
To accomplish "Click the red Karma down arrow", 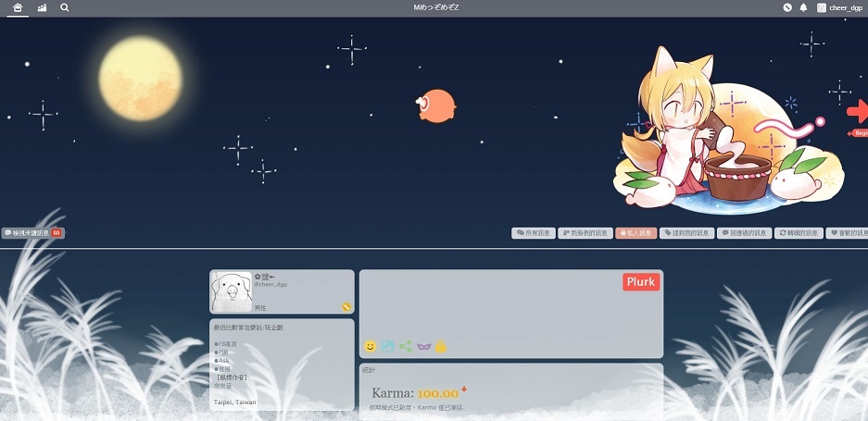I will click(464, 389).
